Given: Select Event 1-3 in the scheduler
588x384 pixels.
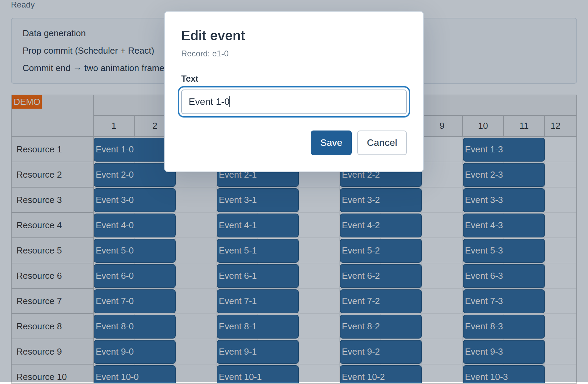Looking at the screenshot, I should 504,150.
